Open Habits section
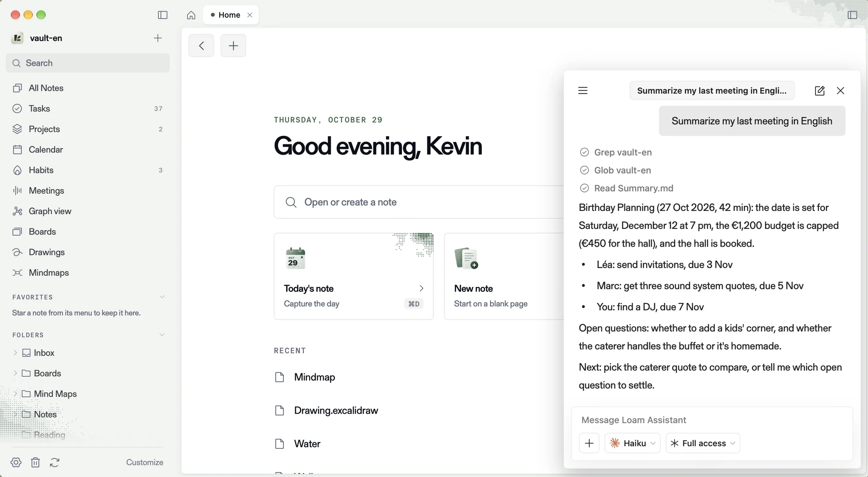Image resolution: width=868 pixels, height=477 pixels. (88, 170)
